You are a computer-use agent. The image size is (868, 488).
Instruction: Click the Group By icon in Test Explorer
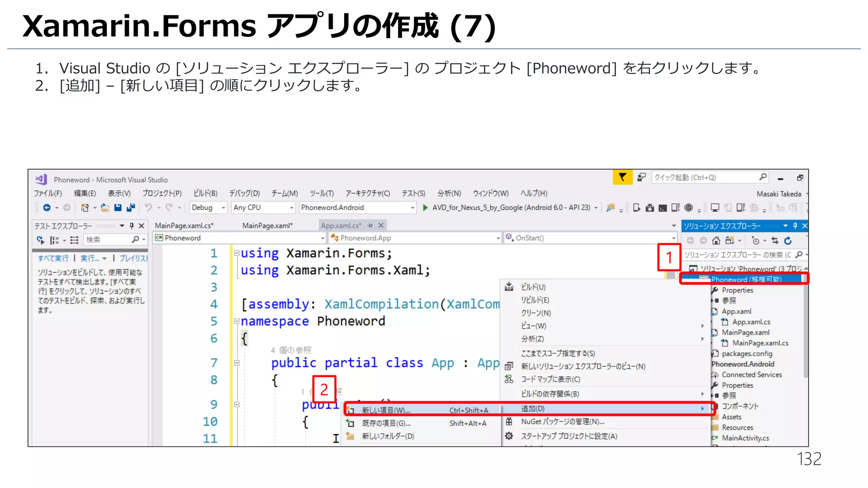pos(54,240)
